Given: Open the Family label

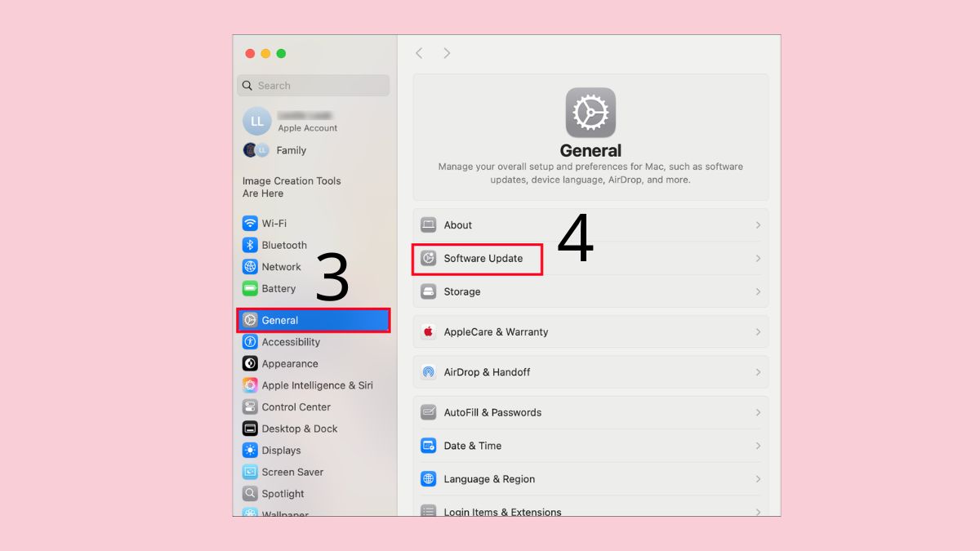Looking at the screenshot, I should click(292, 150).
